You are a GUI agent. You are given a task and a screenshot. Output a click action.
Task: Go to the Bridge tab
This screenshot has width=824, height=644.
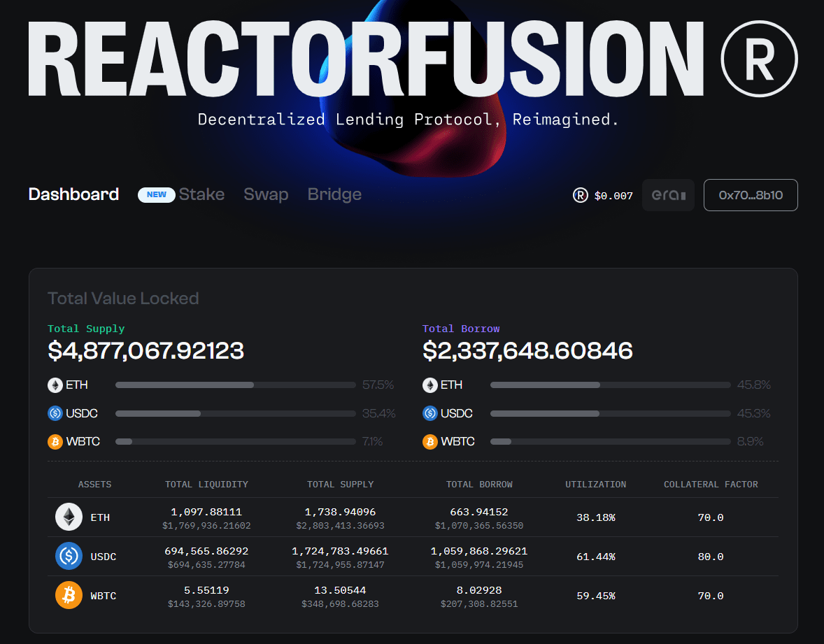pyautogui.click(x=334, y=194)
